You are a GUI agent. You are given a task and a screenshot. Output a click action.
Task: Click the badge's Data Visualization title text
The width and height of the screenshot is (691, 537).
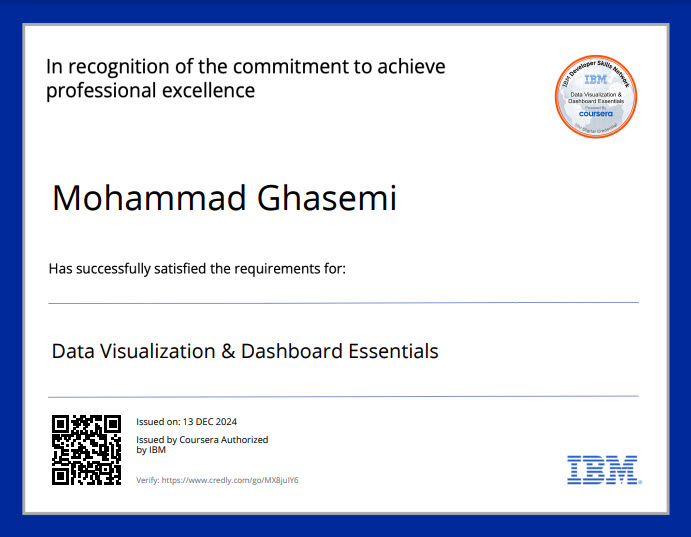point(596,97)
